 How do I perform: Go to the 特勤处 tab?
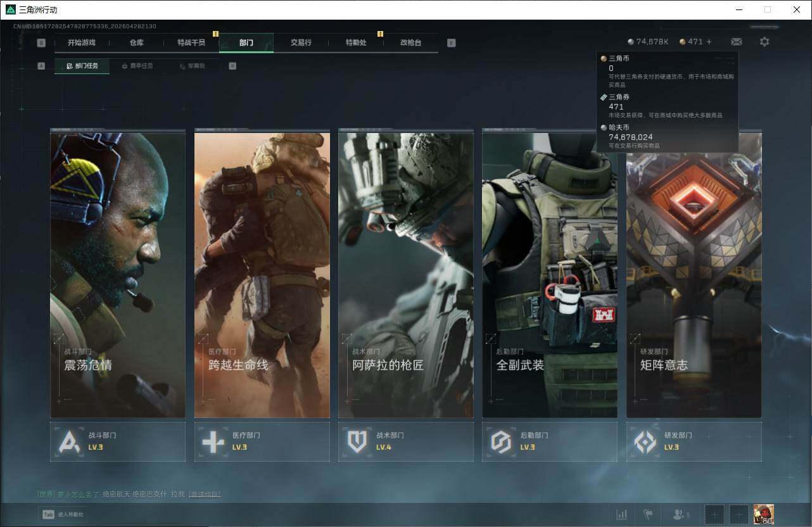pos(356,42)
